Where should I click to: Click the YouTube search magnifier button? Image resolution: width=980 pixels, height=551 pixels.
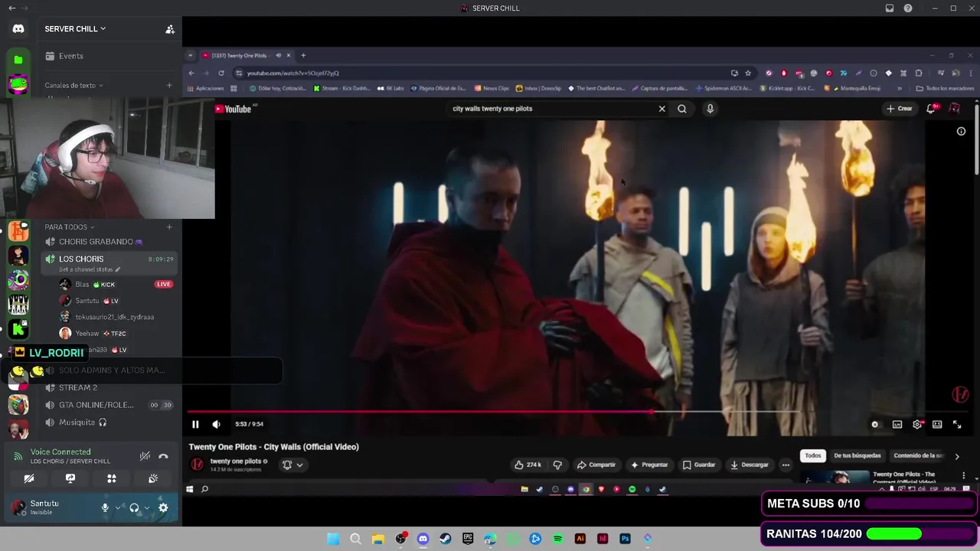click(682, 109)
